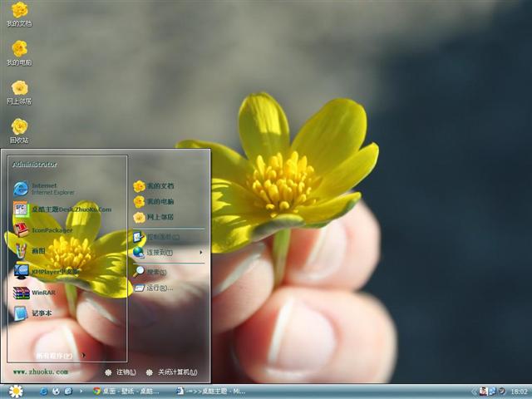The height and width of the screenshot is (399, 532).
Task: Switch to Chrome 桌面 - 壁纸 taskbar window
Action: (x=126, y=392)
